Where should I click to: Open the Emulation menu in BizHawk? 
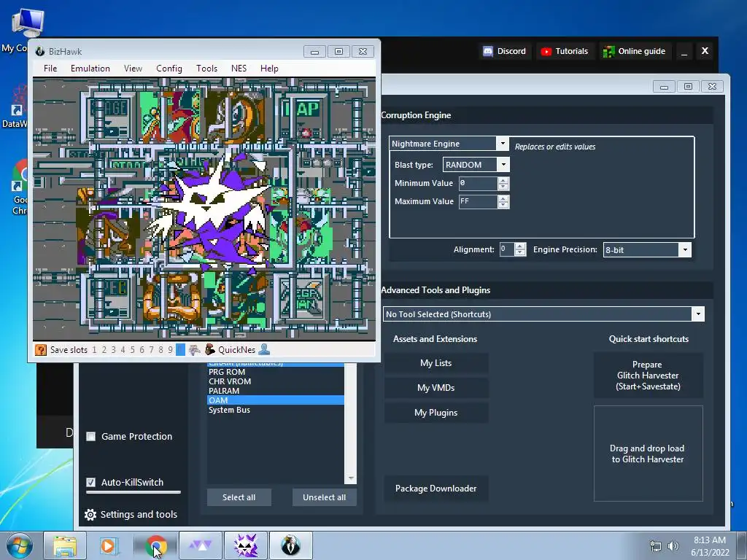coord(90,69)
